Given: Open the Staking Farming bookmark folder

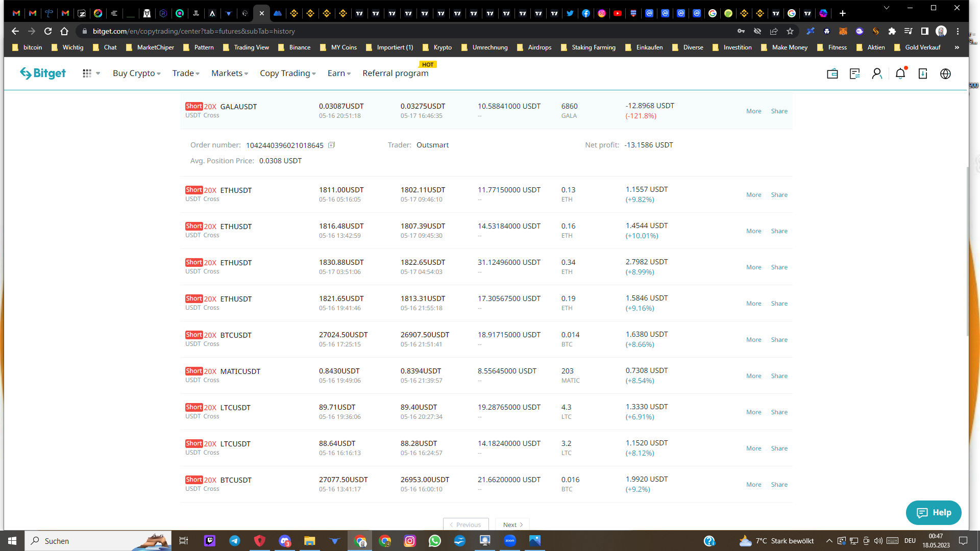Looking at the screenshot, I should pos(589,47).
